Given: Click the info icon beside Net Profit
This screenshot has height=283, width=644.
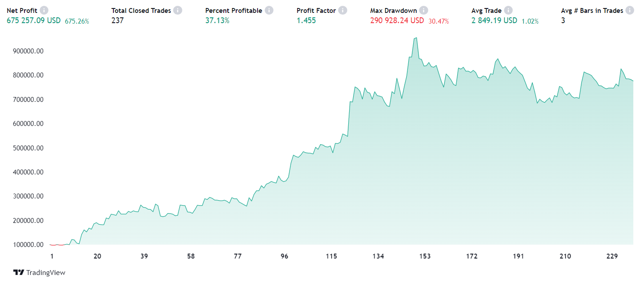Looking at the screenshot, I should pyautogui.click(x=44, y=10).
